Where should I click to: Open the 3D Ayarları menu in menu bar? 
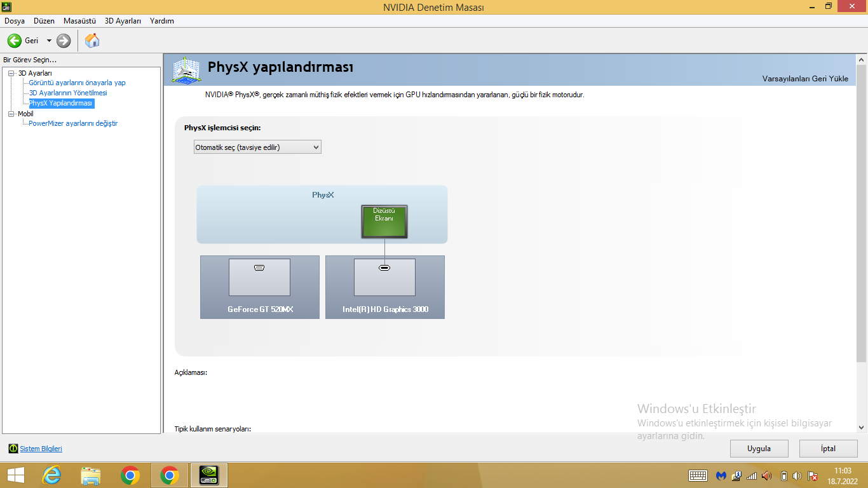(123, 21)
